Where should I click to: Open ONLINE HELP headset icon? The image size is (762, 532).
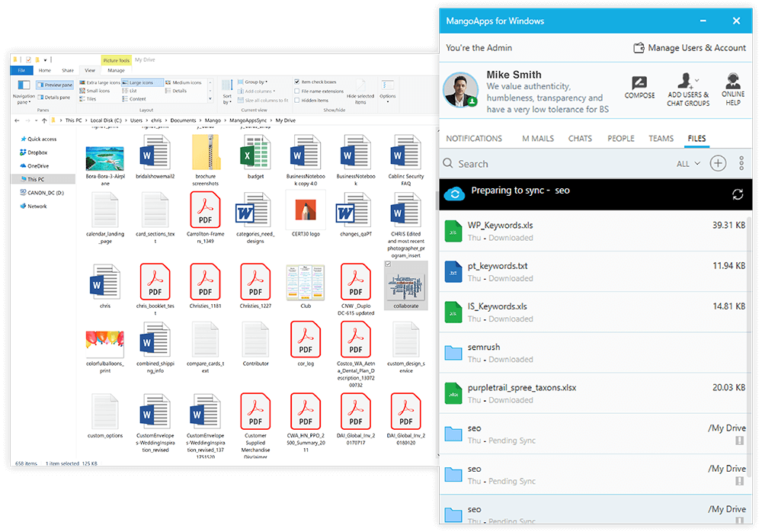(x=733, y=80)
